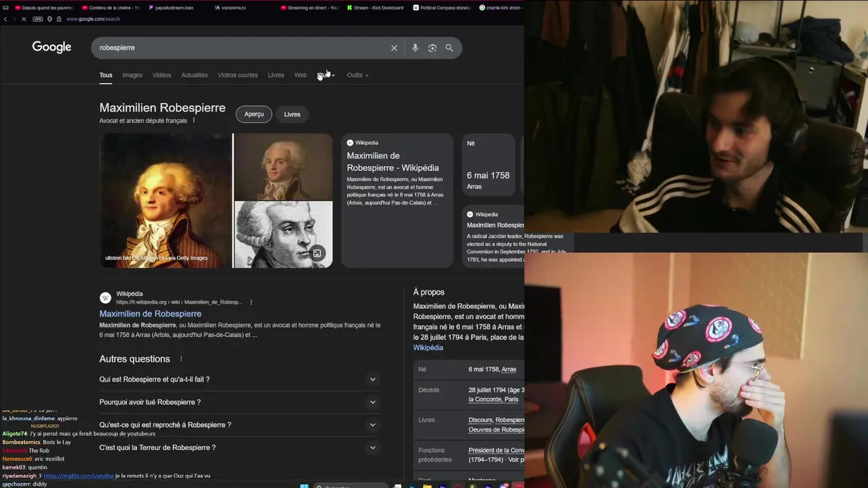This screenshot has height=488, width=868.
Task: Switch to the Images search tab
Action: click(x=132, y=75)
